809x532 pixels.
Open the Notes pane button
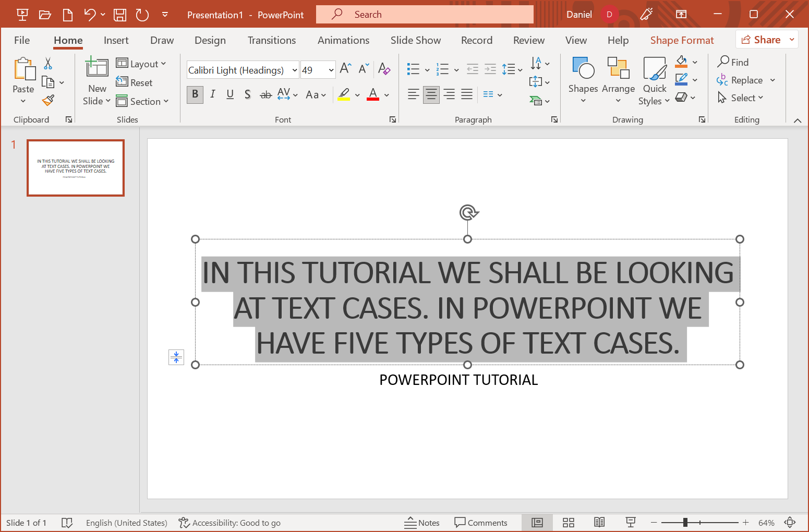(422, 523)
